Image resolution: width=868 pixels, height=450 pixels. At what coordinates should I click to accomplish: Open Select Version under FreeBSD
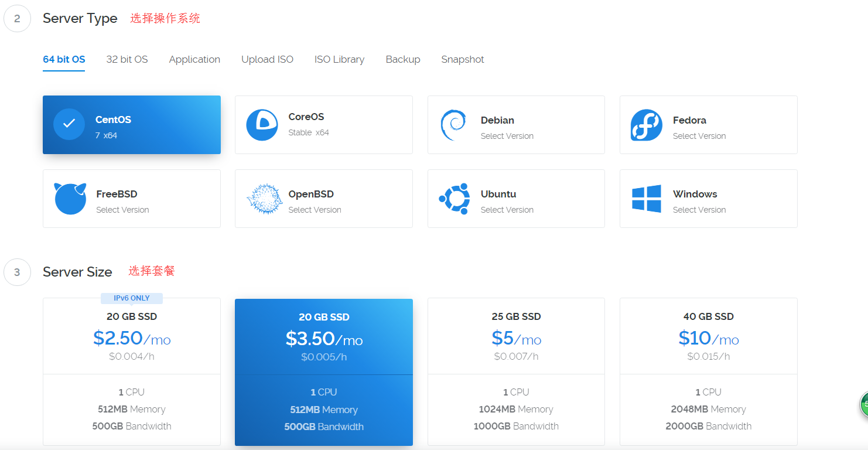pyautogui.click(x=122, y=210)
